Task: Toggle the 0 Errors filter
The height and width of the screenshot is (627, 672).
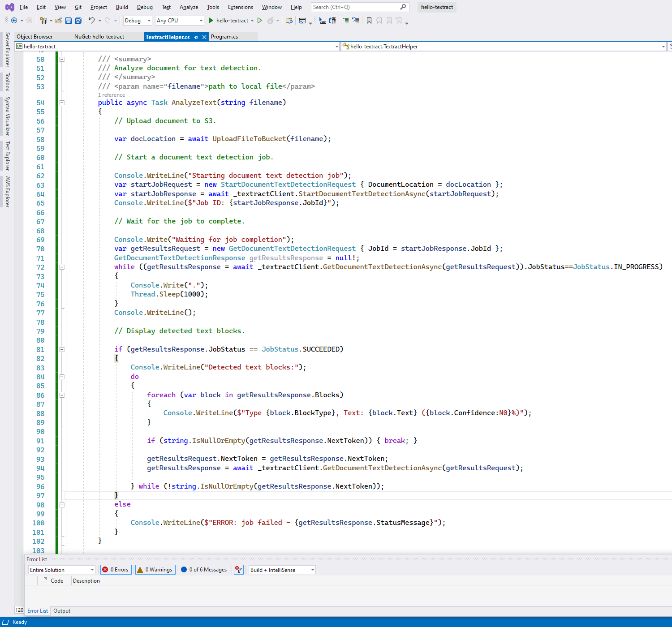Action: click(x=116, y=570)
